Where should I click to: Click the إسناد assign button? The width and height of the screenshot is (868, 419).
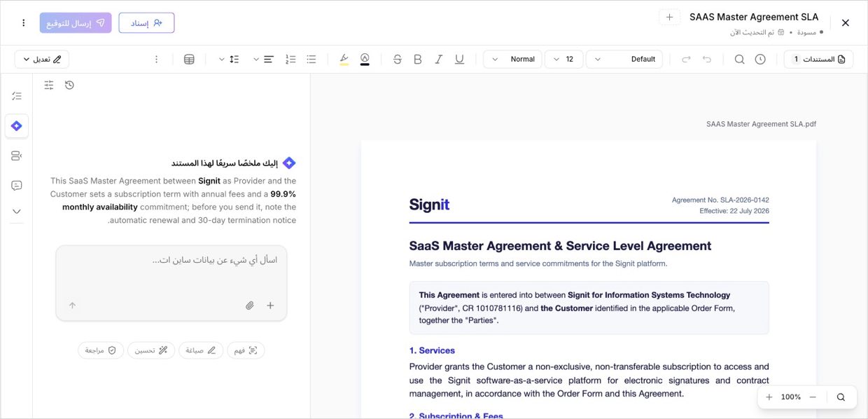point(146,23)
